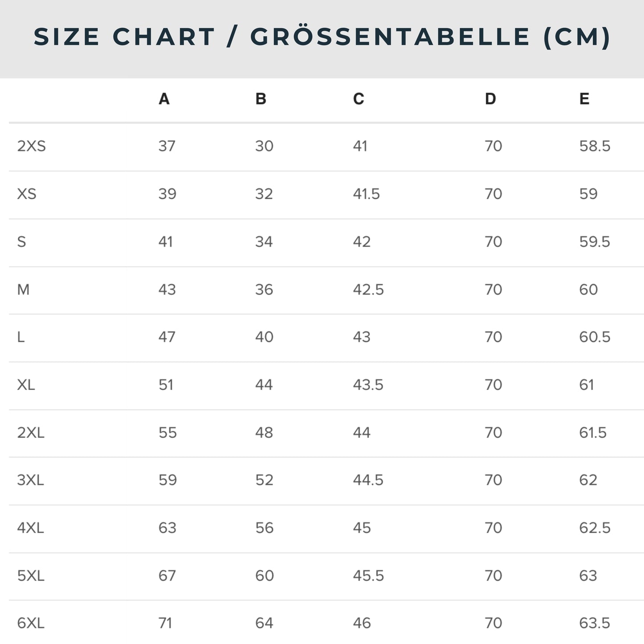Click the 58.5 value in 2XS row
Viewport: 644px width, 644px height.
[595, 146]
